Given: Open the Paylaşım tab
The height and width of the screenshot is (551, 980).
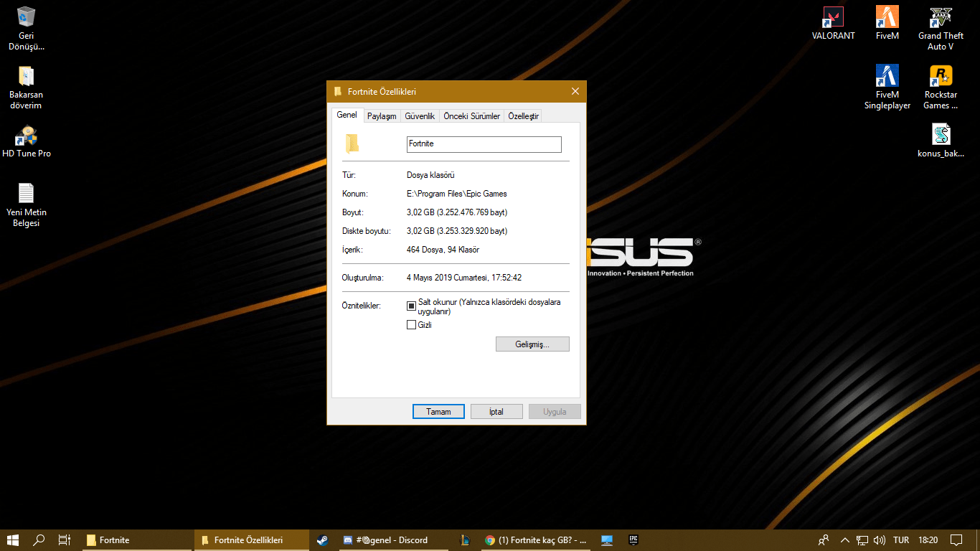Looking at the screenshot, I should click(x=382, y=116).
